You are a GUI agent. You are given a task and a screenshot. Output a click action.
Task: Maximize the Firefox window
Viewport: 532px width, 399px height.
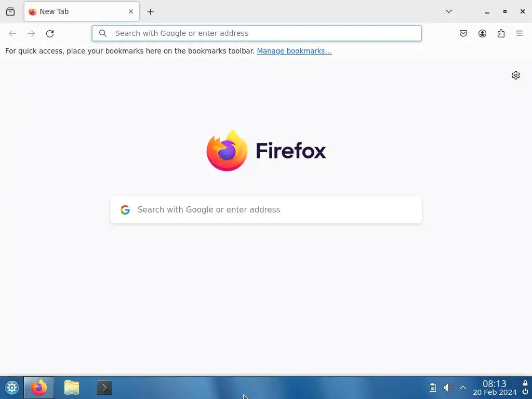[x=505, y=11]
